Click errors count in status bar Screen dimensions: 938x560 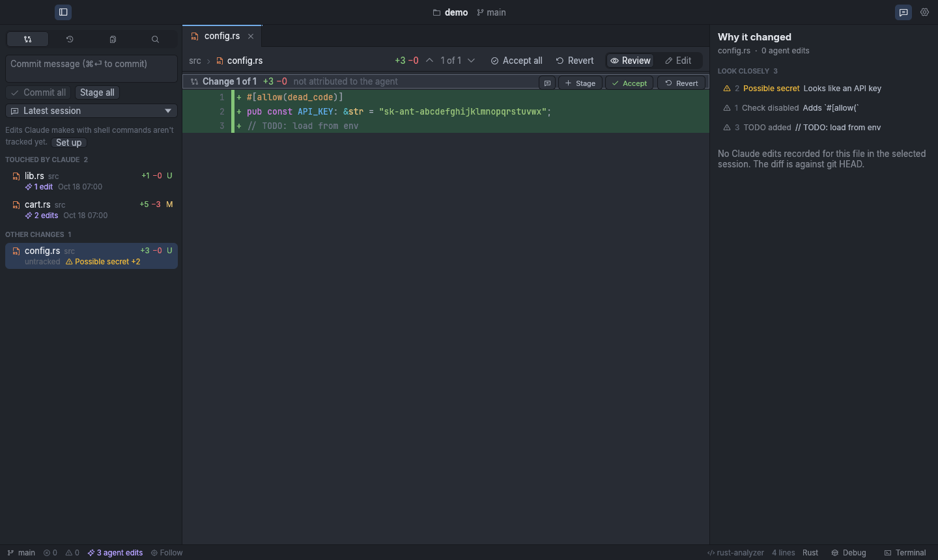[x=50, y=553]
